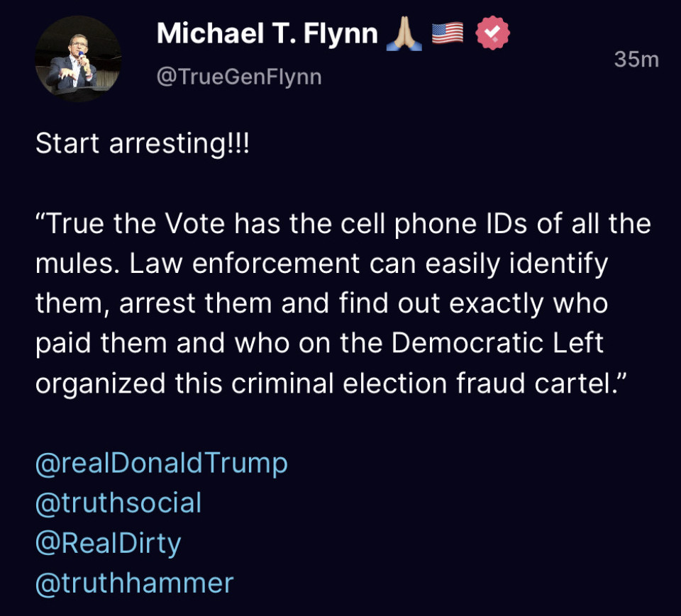Open Michael T. Flynn's profile picture
Viewport: 681px width, 616px height.
[x=78, y=60]
